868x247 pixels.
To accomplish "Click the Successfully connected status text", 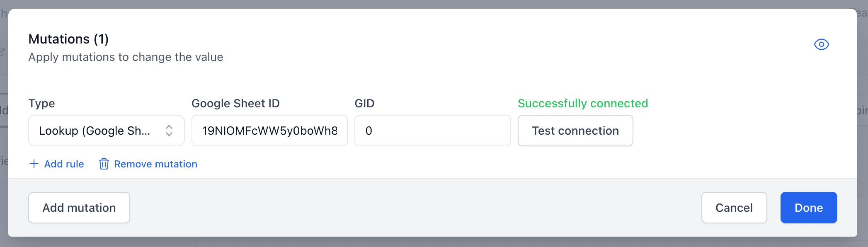I will pyautogui.click(x=582, y=104).
